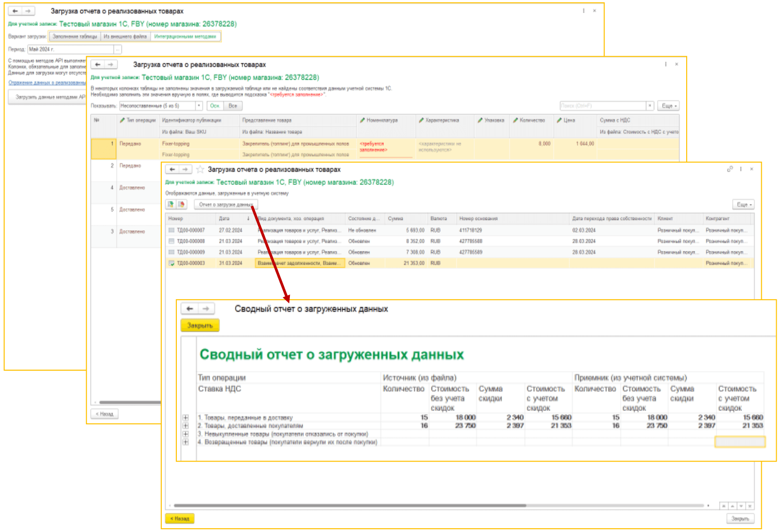Go back using arrow in Сводный отчет window
780x532 pixels.
(x=189, y=309)
